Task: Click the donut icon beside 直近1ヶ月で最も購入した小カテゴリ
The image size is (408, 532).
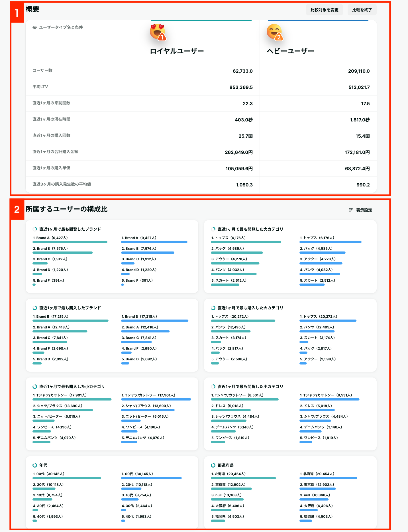Action: click(35, 386)
